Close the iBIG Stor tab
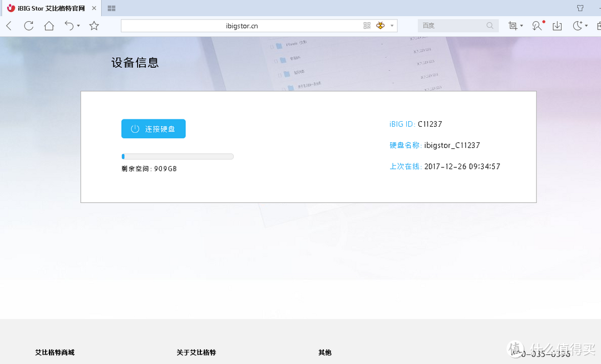601x364 pixels. click(94, 8)
